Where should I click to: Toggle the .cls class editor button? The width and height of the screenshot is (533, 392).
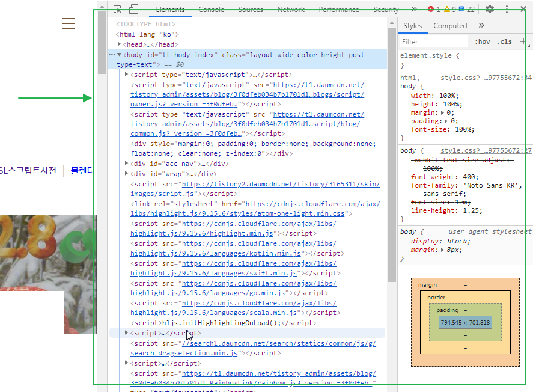[x=504, y=41]
